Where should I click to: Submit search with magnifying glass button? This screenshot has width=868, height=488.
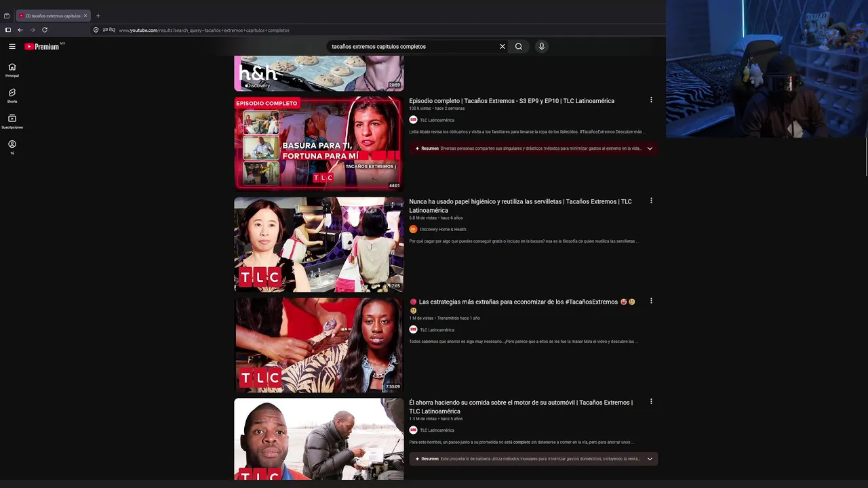[x=519, y=47]
